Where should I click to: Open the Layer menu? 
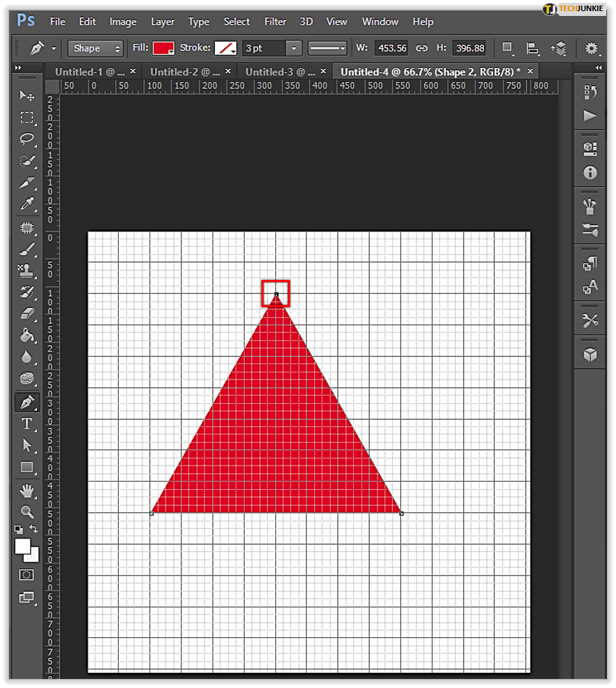(x=163, y=22)
